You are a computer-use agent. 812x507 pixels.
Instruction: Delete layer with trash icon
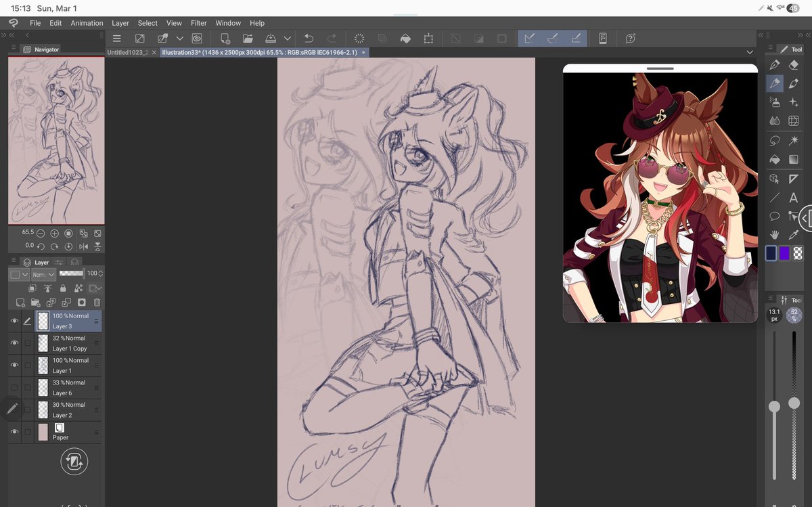[x=97, y=303]
